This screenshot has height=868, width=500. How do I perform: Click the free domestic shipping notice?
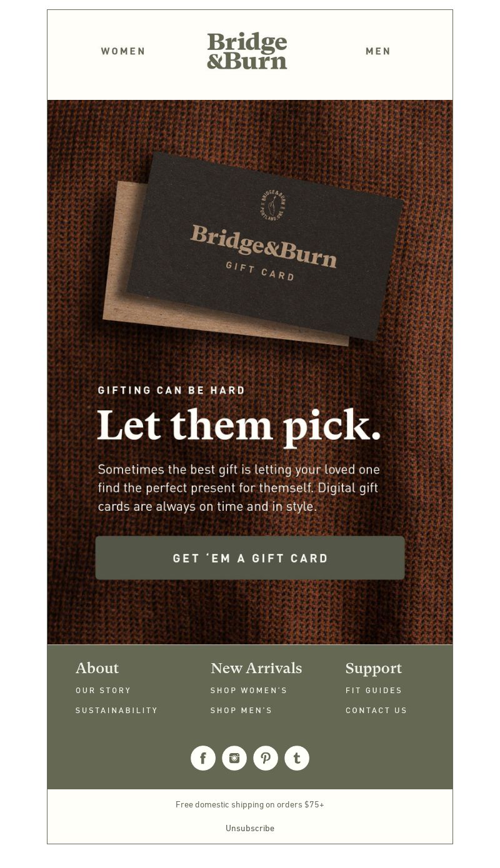click(x=250, y=804)
